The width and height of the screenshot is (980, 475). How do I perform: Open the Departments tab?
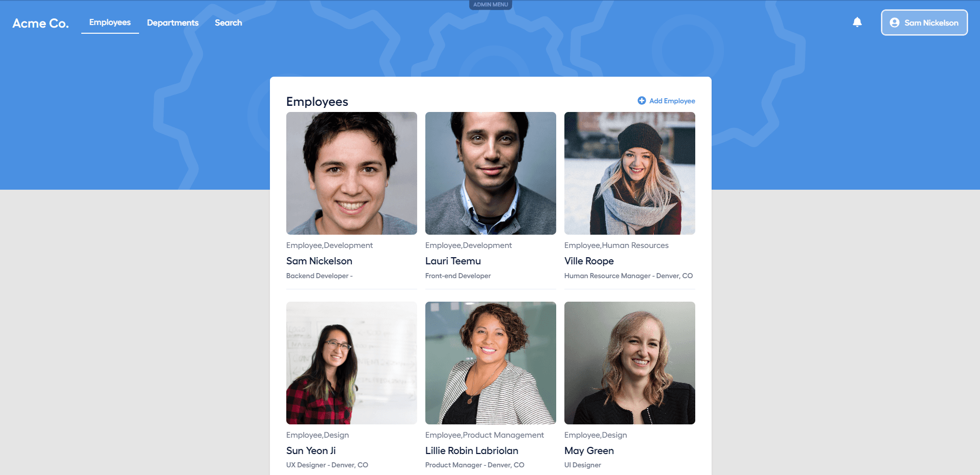coord(173,22)
